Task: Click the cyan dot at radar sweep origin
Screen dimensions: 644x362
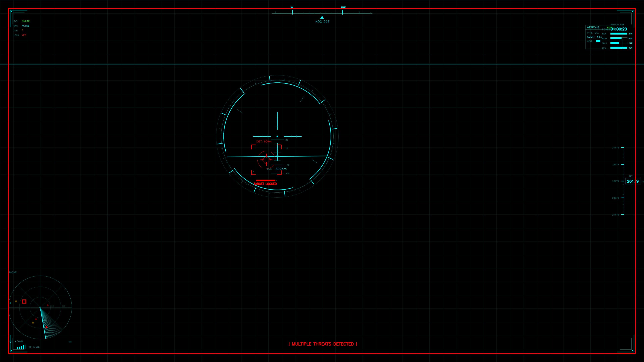Action: 40,308
